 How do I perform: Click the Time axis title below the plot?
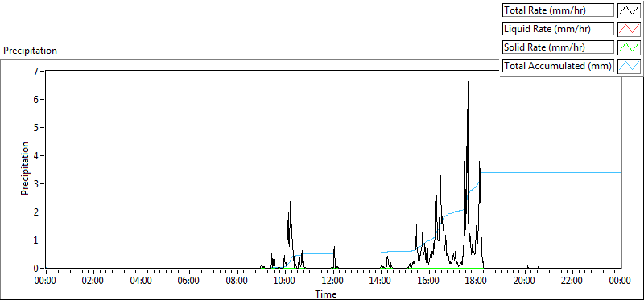point(326,294)
